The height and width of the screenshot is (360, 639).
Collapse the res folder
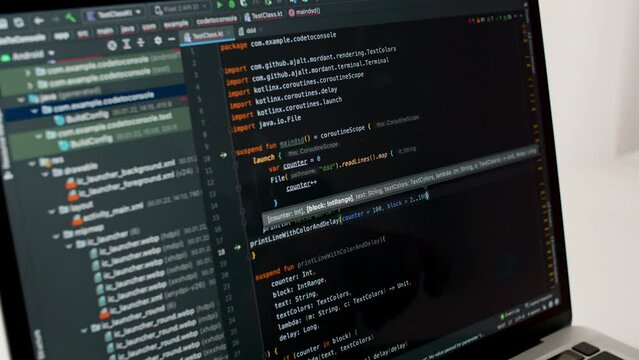32,163
